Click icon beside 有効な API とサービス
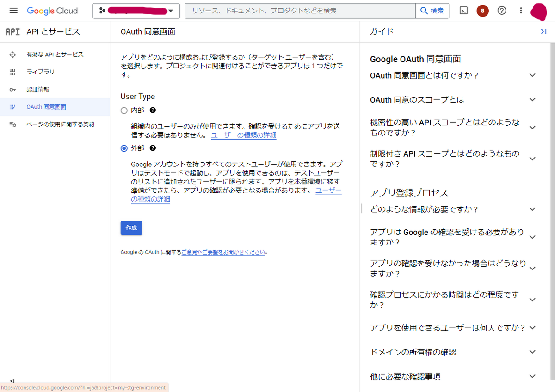Screen dimensions: 555x392 pos(12,55)
